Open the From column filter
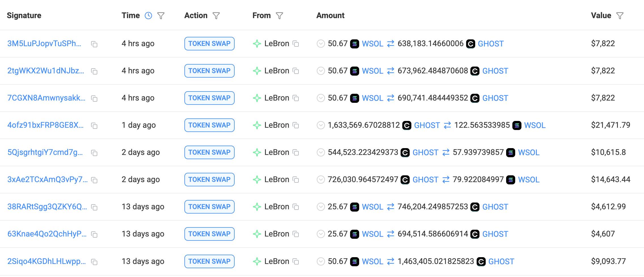This screenshot has height=277, width=644. click(279, 16)
